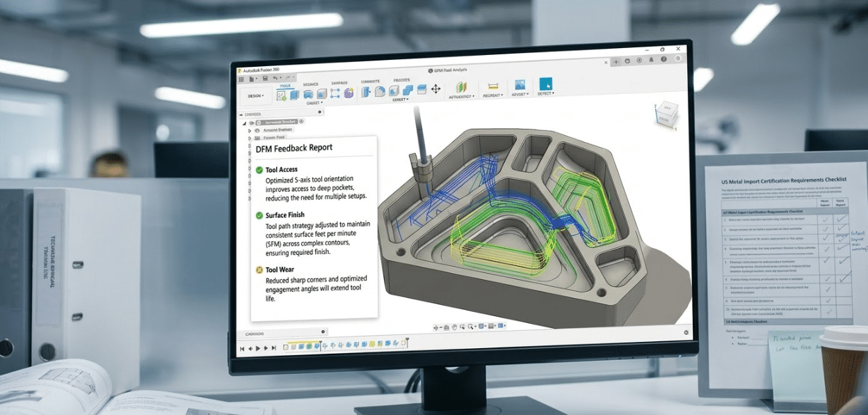The height and width of the screenshot is (415, 868).
Task: Toggle visibility of second browser tree item
Action: [257, 130]
